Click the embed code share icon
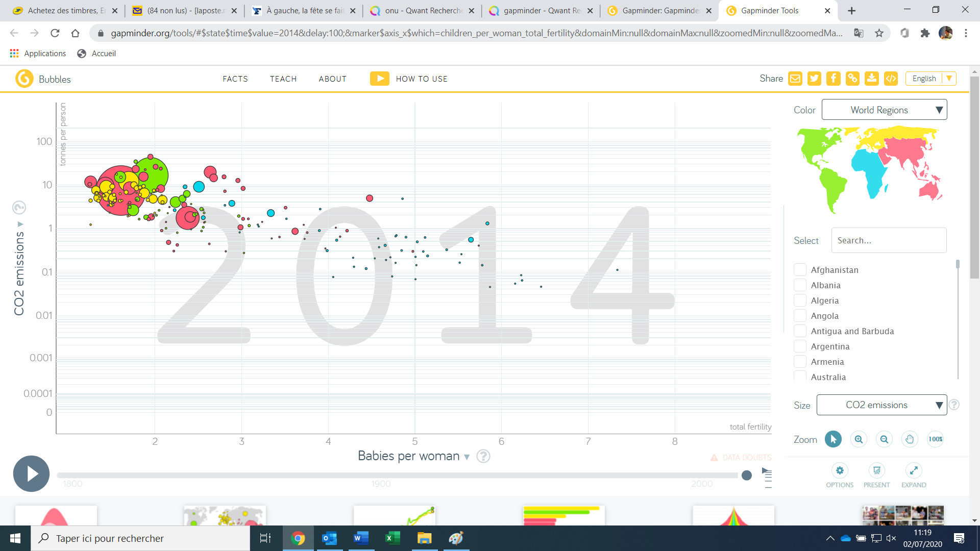980x551 pixels. [891, 79]
